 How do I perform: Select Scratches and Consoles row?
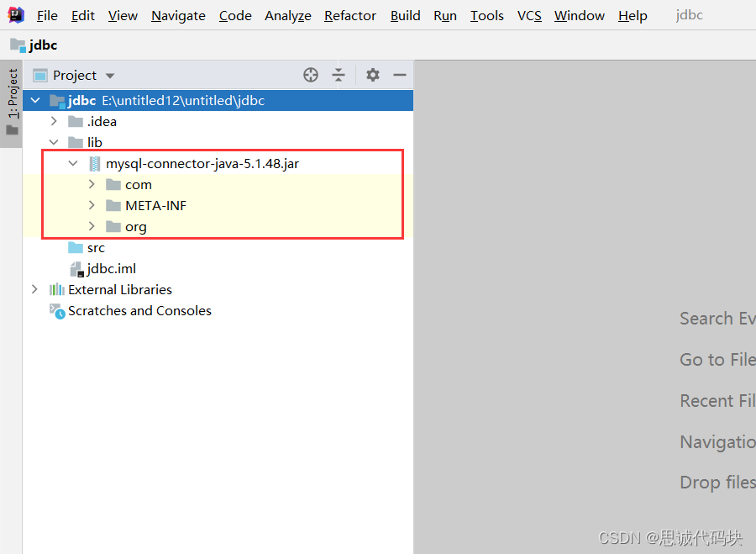pos(218,311)
